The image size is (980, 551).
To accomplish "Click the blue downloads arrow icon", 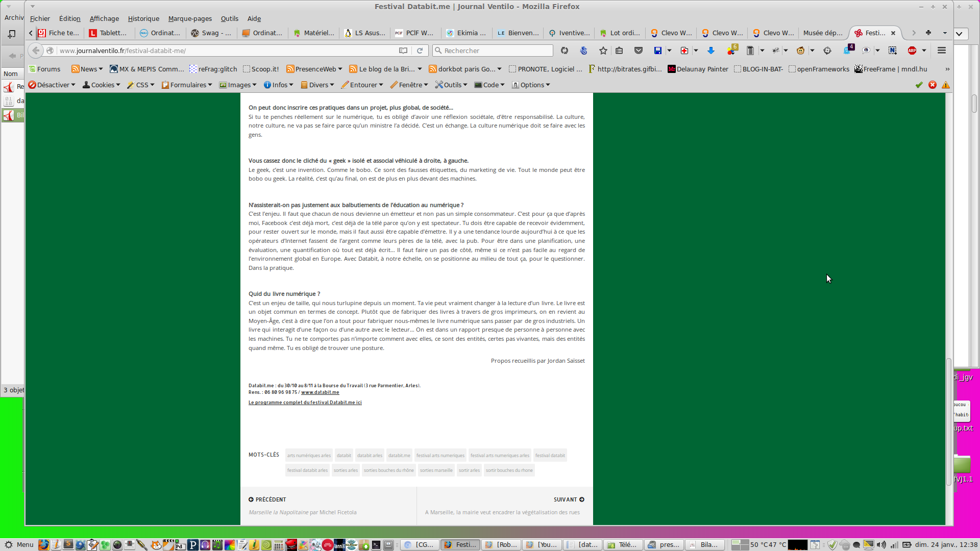I will 710,51.
